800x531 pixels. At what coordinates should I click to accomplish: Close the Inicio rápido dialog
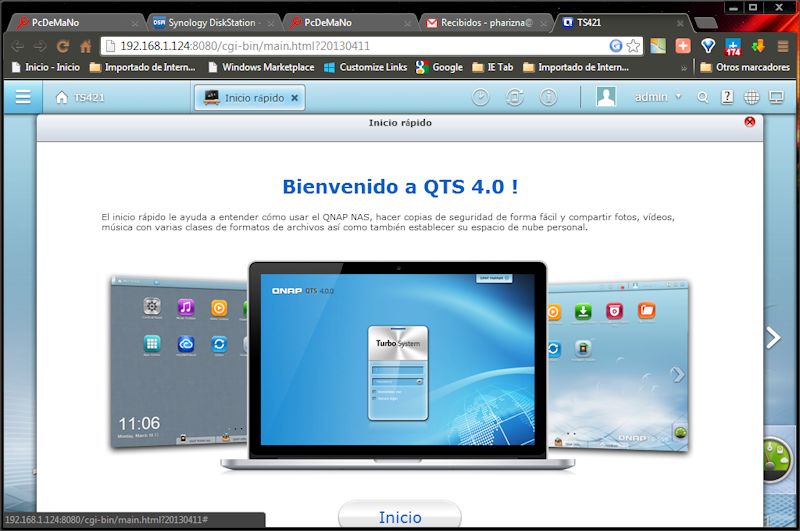pos(749,121)
